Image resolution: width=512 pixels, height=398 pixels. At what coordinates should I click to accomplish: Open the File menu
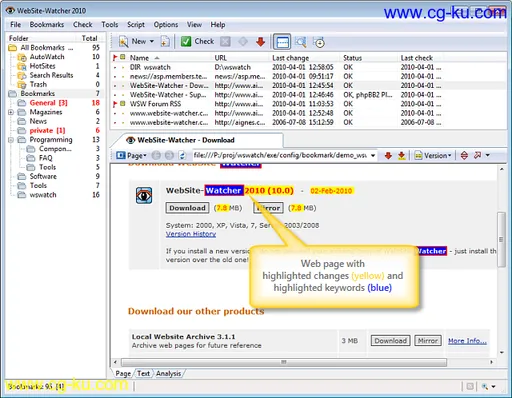15,25
